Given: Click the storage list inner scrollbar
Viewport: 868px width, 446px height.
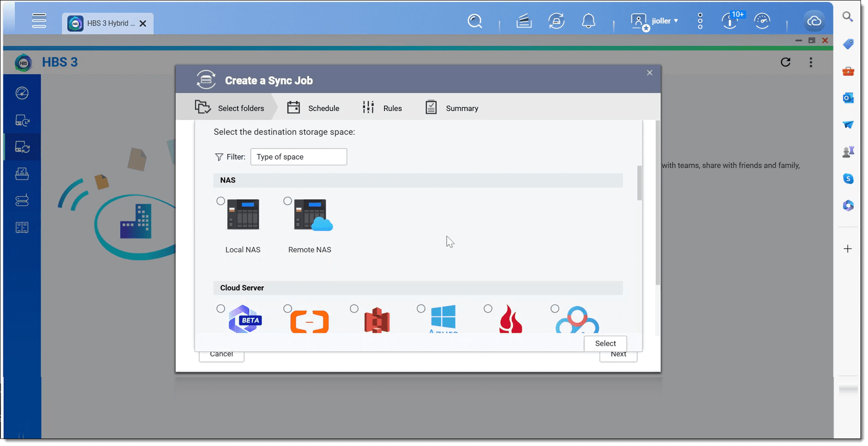Looking at the screenshot, I should coord(640,183).
